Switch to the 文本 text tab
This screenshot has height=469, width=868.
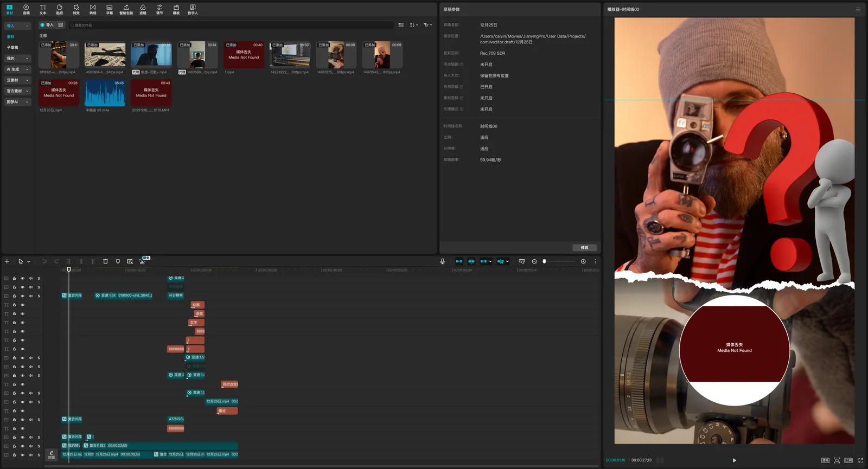(x=43, y=9)
